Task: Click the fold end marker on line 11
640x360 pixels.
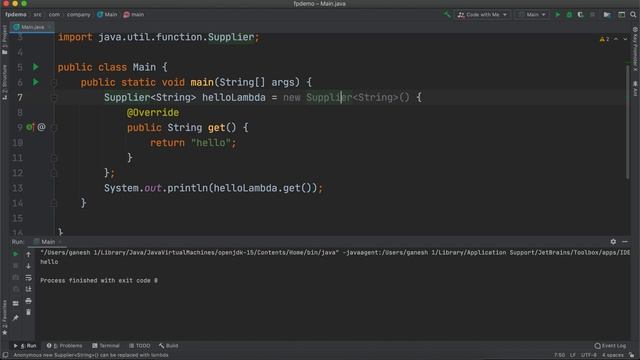Action: [53, 158]
